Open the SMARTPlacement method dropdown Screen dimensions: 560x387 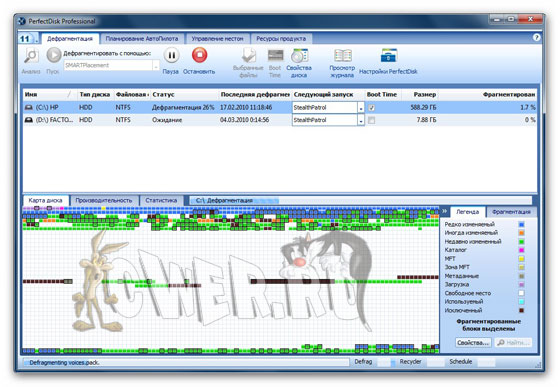[156, 66]
